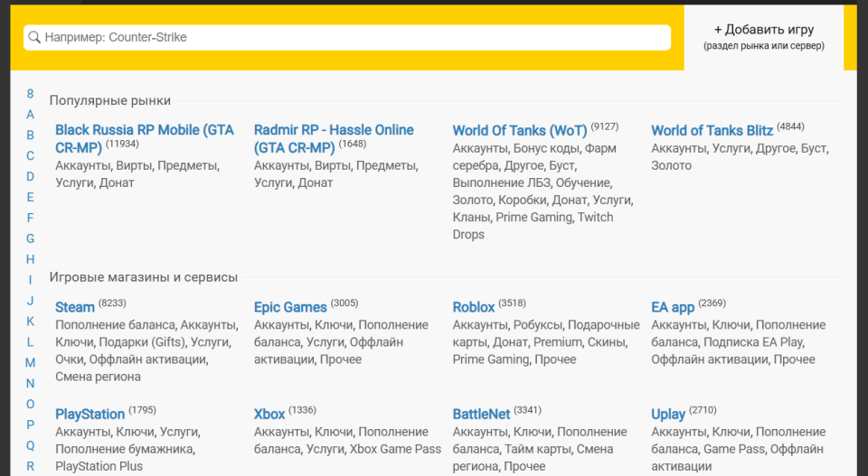Open Скины under Roblox
The height and width of the screenshot is (476, 868).
coord(606,341)
